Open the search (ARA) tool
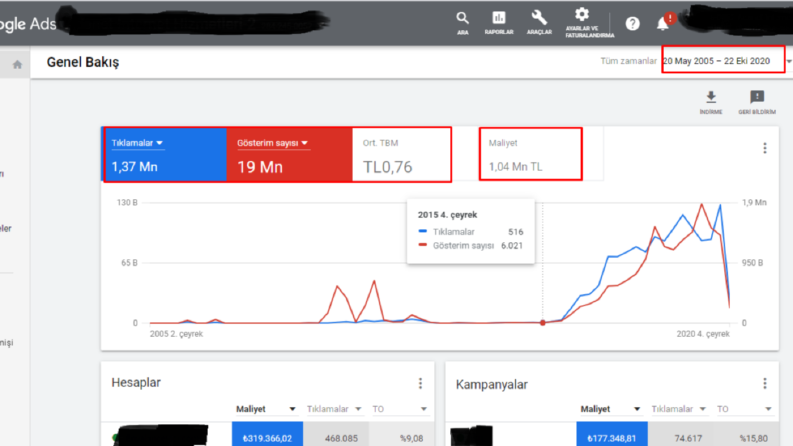Viewport: 793px width, 446px height. pyautogui.click(x=462, y=23)
